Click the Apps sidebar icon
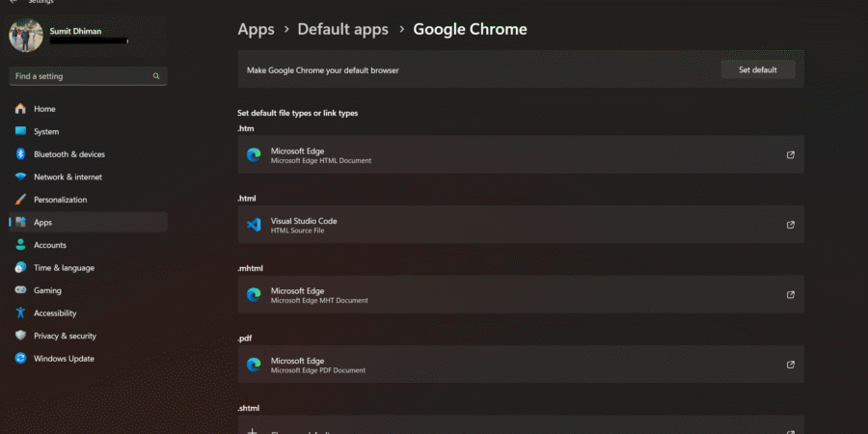 coord(20,222)
